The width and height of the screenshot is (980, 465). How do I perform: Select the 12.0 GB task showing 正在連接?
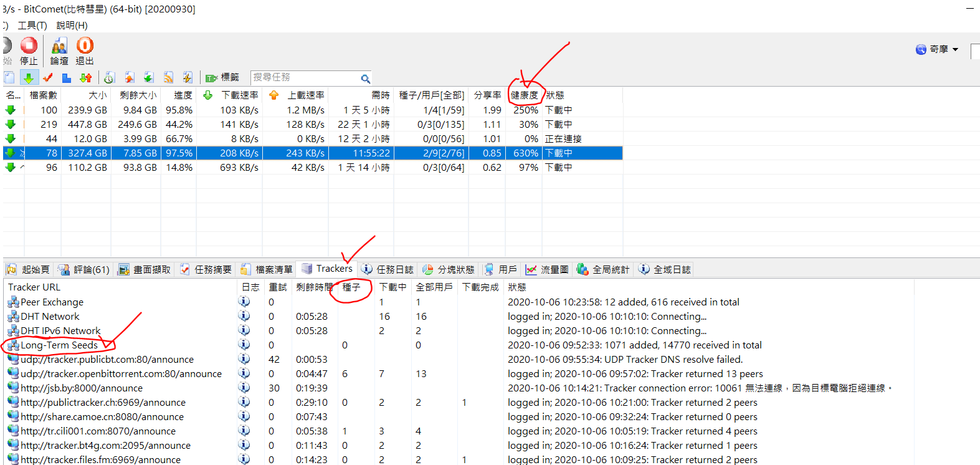(x=313, y=138)
